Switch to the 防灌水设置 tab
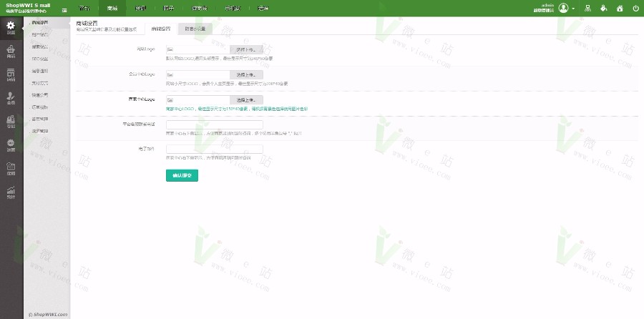 coord(195,29)
